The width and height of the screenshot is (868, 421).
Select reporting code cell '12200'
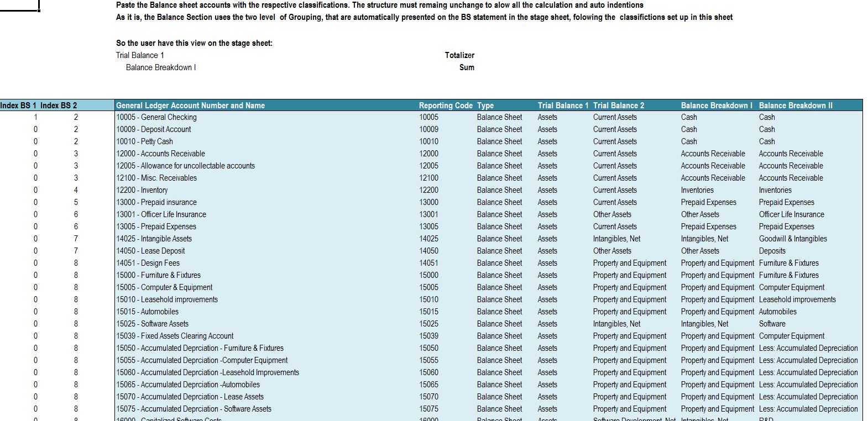(428, 190)
